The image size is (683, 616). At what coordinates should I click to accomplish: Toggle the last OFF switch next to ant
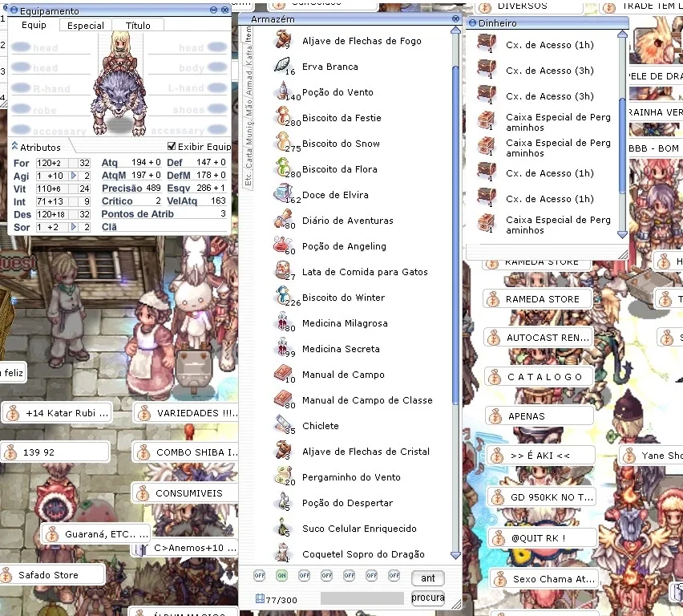click(x=394, y=575)
